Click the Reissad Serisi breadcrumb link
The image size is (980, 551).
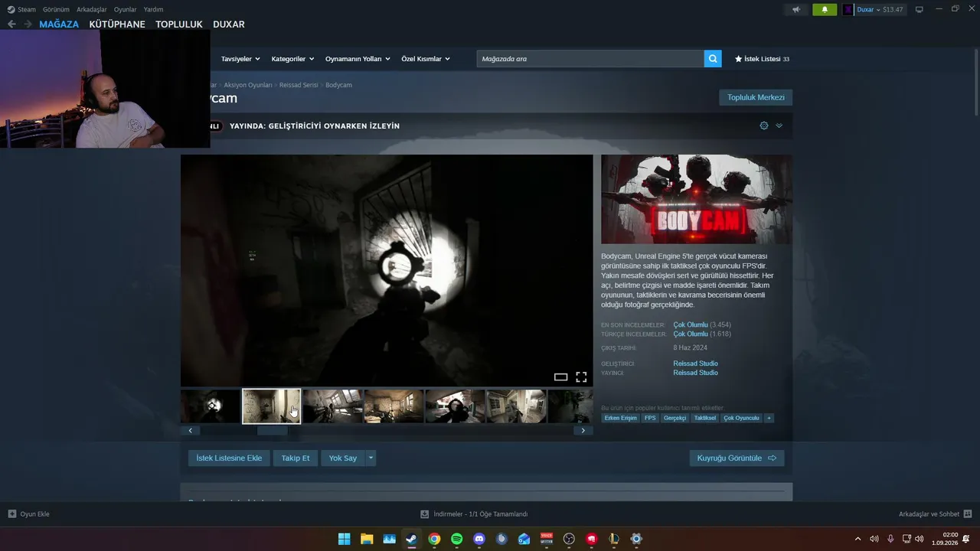tap(299, 85)
